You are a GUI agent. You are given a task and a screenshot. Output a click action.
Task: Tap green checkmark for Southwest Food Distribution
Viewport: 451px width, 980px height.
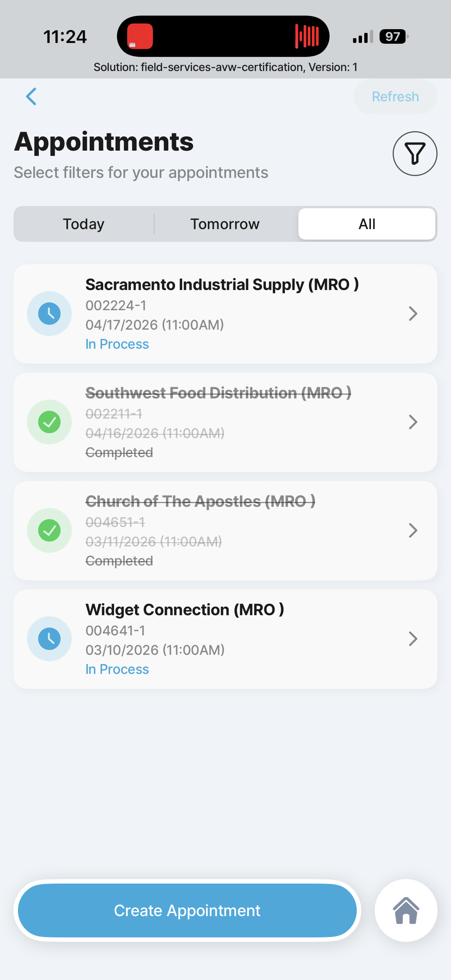(49, 422)
